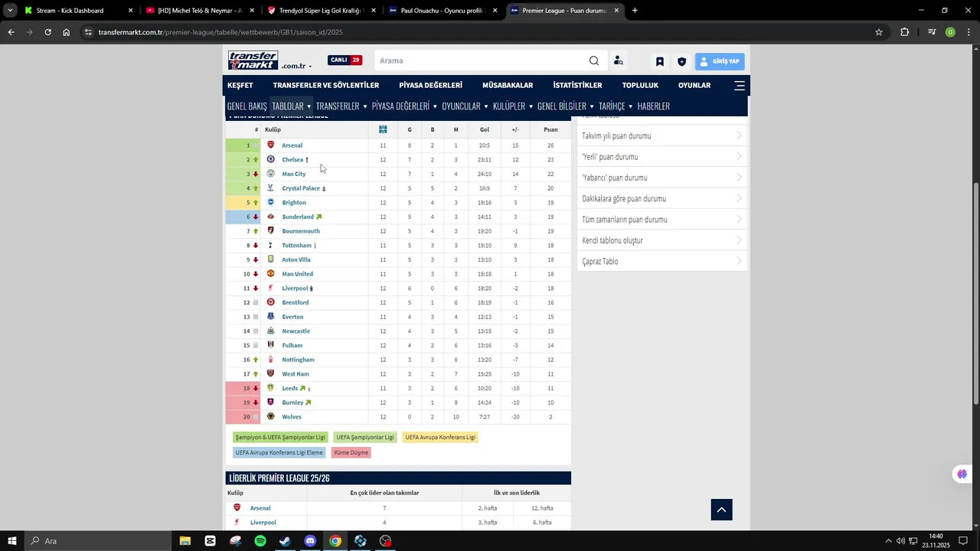Click the Wolves club crest
This screenshot has height=551, width=980.
click(270, 416)
